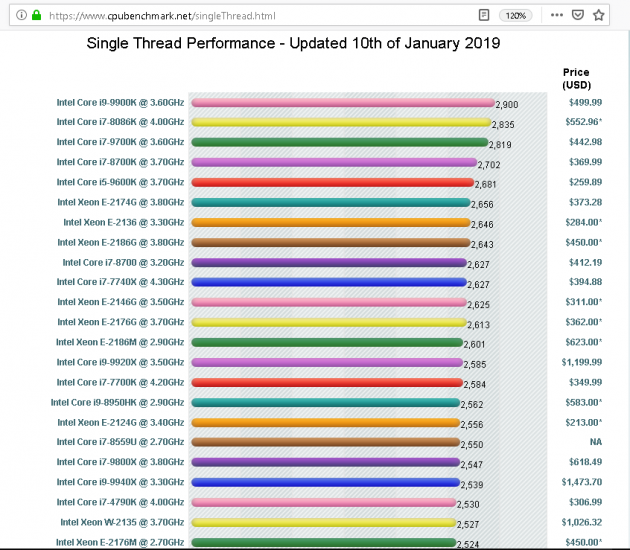Toggle reader view icon in address bar

pyautogui.click(x=484, y=15)
